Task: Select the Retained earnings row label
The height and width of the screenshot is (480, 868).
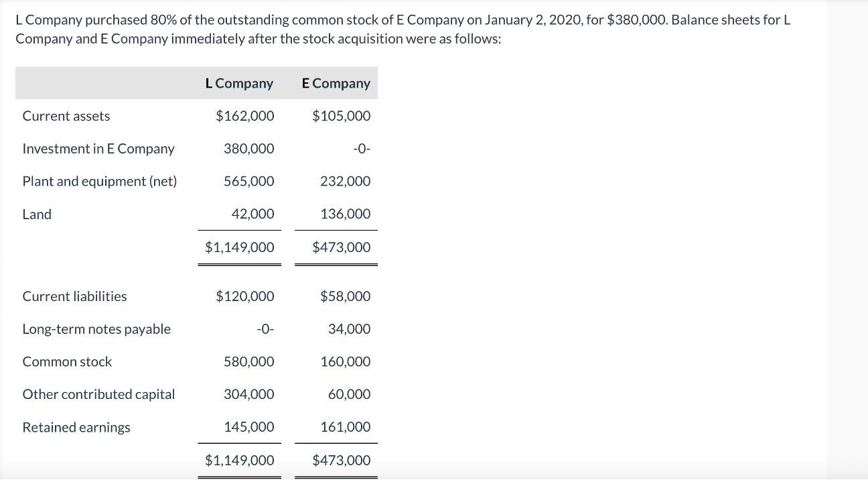Action: 76,428
